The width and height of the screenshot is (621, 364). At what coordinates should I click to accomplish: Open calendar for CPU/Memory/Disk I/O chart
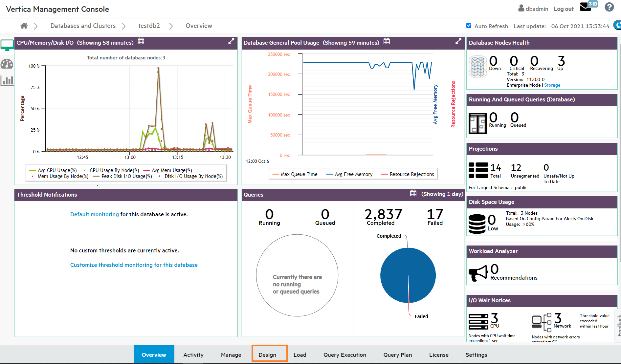(x=141, y=41)
